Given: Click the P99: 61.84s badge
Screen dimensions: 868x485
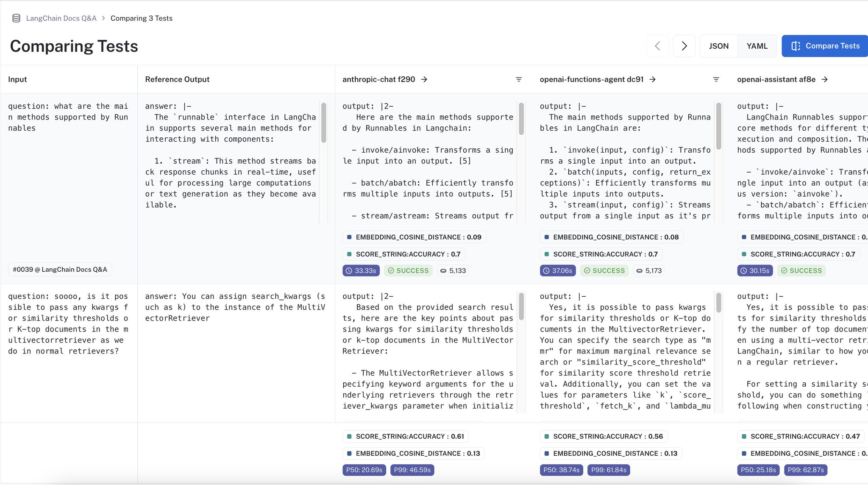Looking at the screenshot, I should tap(609, 470).
